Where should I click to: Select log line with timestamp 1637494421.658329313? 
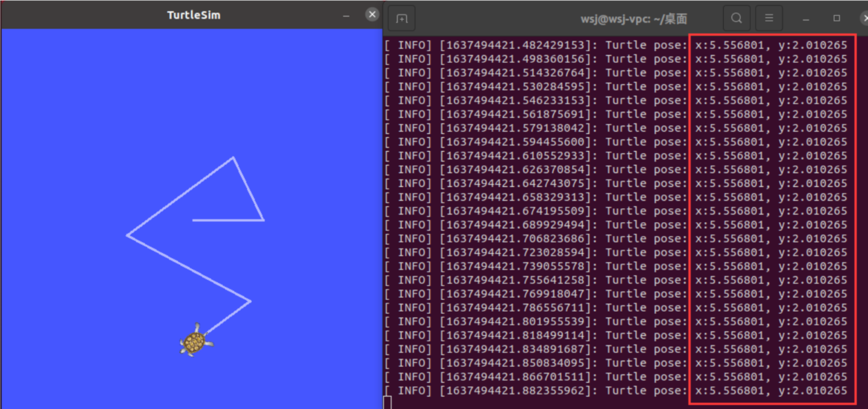(x=616, y=197)
